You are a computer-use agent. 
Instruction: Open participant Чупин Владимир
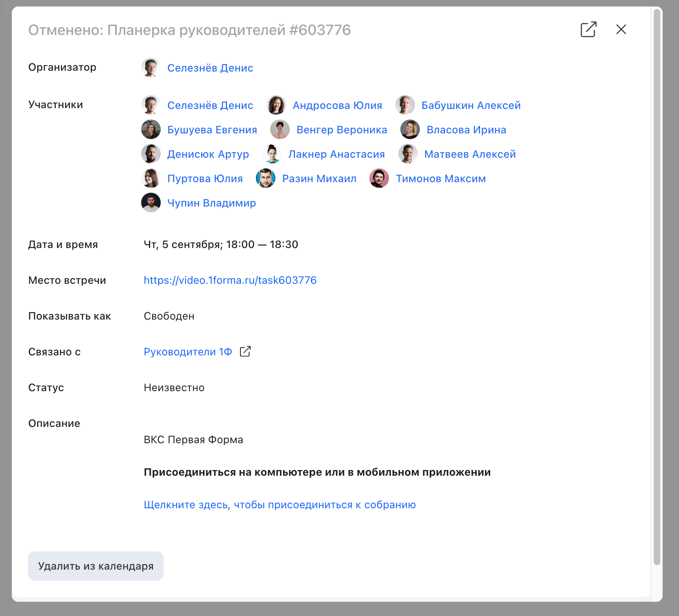[x=212, y=203]
